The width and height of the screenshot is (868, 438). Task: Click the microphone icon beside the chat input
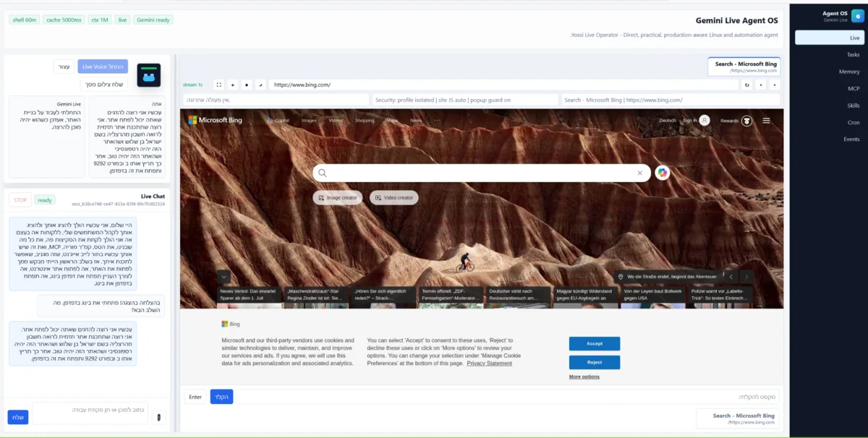point(159,416)
